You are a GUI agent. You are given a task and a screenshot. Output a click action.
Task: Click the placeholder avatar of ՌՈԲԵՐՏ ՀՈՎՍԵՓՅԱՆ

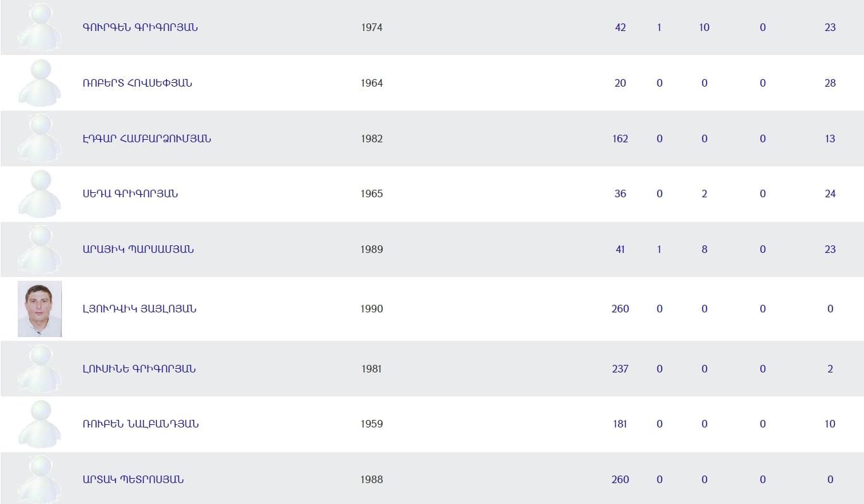click(40, 83)
